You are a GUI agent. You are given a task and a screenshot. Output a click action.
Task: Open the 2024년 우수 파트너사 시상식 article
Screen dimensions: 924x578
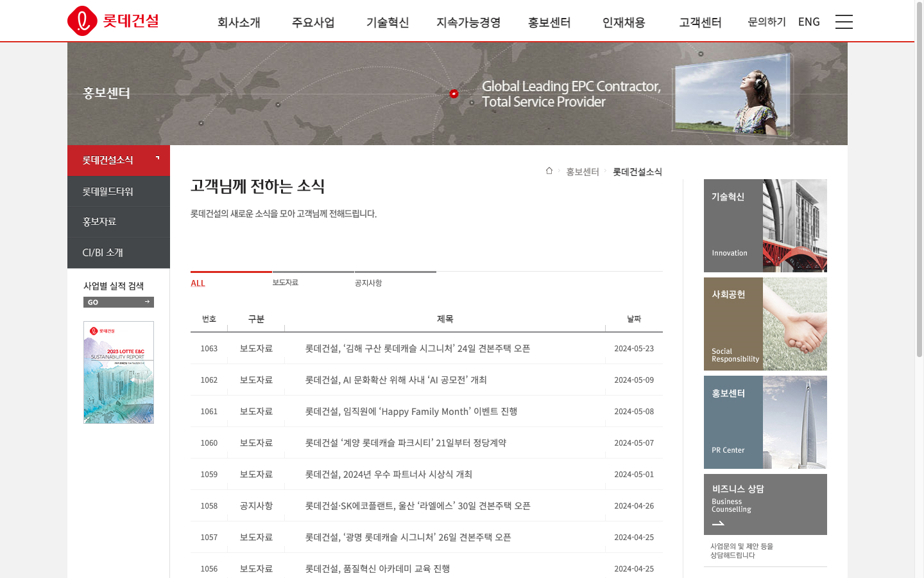[x=389, y=474]
